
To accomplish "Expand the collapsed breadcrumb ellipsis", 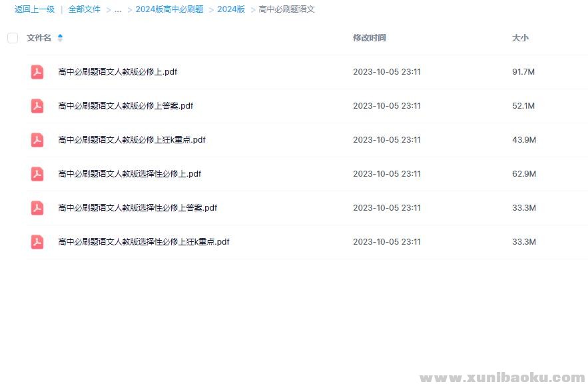I will [118, 9].
